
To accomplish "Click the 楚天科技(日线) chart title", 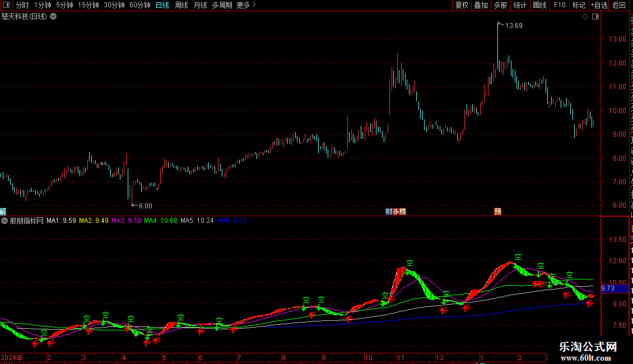I will point(24,17).
